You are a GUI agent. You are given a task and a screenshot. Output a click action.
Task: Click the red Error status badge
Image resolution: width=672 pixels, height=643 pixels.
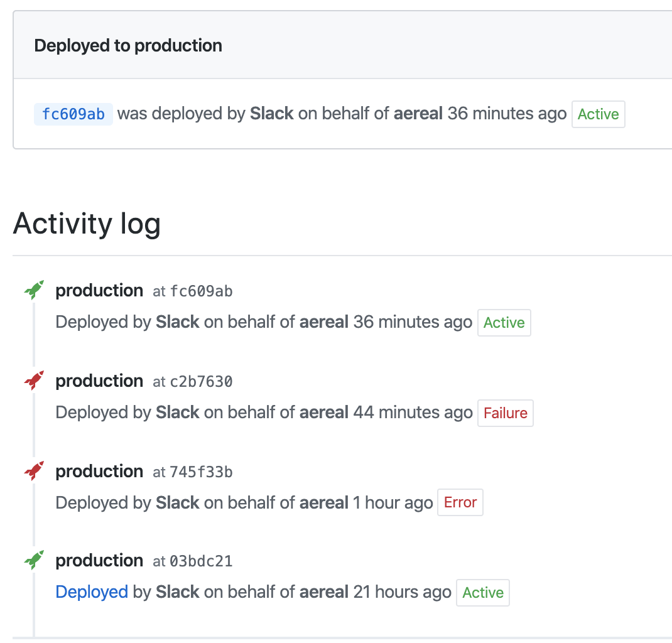click(x=460, y=502)
